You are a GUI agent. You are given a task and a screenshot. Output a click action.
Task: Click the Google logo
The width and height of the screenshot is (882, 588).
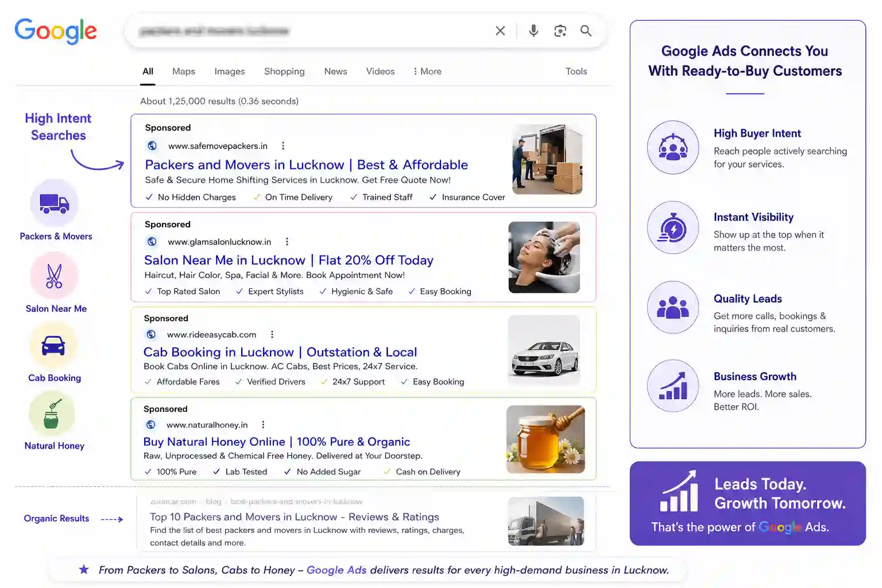[x=56, y=31]
